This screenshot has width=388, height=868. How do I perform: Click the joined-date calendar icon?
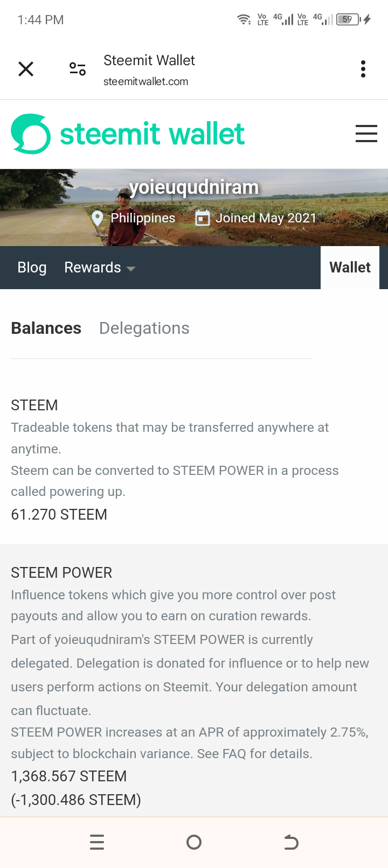click(202, 218)
